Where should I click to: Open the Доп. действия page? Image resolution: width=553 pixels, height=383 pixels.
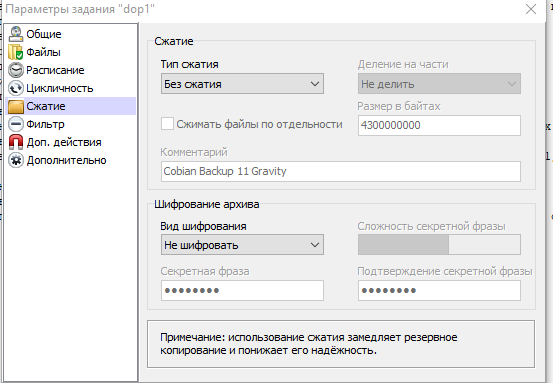[x=64, y=142]
